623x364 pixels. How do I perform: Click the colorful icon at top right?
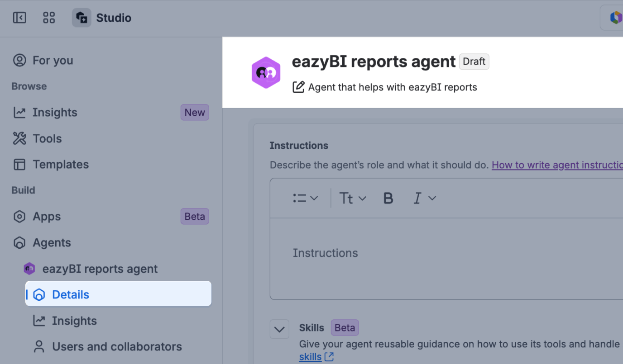[617, 18]
